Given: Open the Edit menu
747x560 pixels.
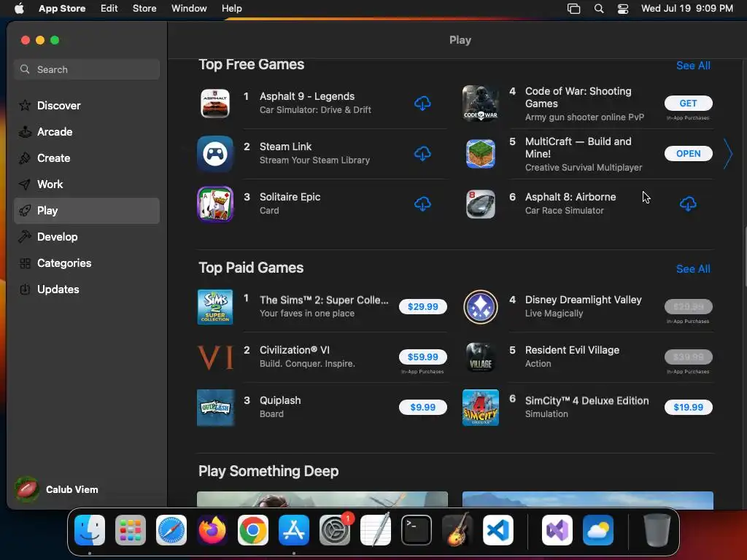Looking at the screenshot, I should pyautogui.click(x=109, y=9).
